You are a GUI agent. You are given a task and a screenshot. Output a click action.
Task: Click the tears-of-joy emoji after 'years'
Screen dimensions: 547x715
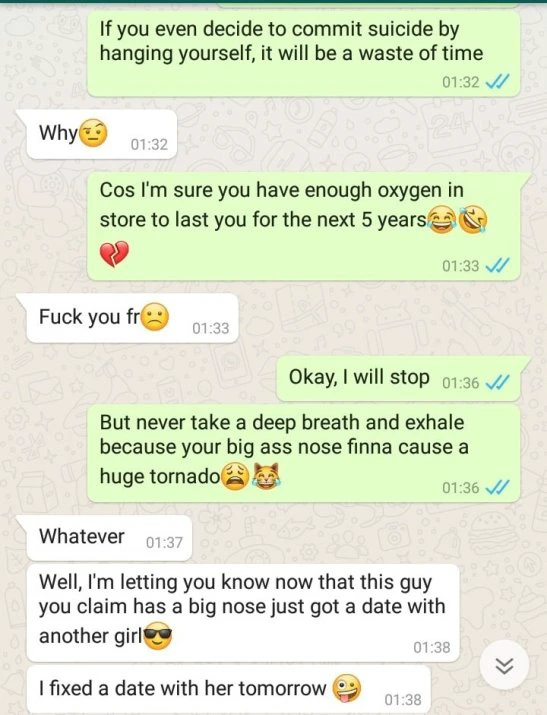[x=441, y=219]
